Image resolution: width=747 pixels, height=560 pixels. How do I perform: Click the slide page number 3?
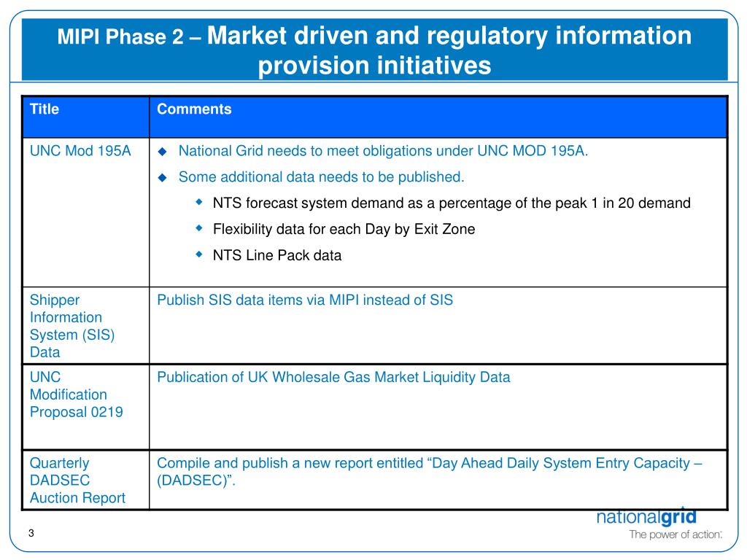coord(31,533)
